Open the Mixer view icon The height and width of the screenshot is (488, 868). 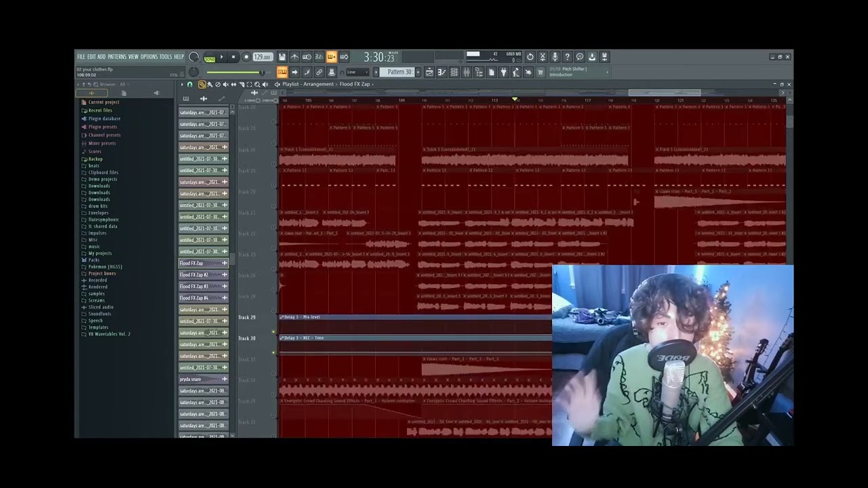(x=467, y=72)
